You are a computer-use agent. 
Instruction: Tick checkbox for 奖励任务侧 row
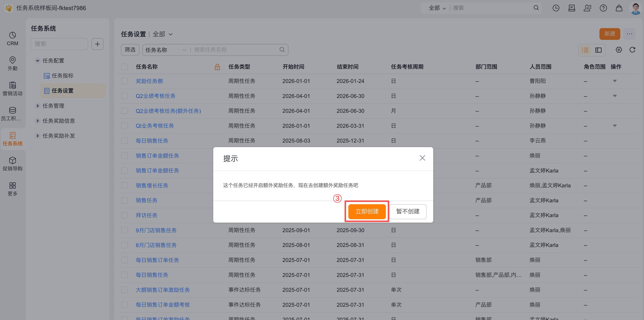[x=125, y=81]
